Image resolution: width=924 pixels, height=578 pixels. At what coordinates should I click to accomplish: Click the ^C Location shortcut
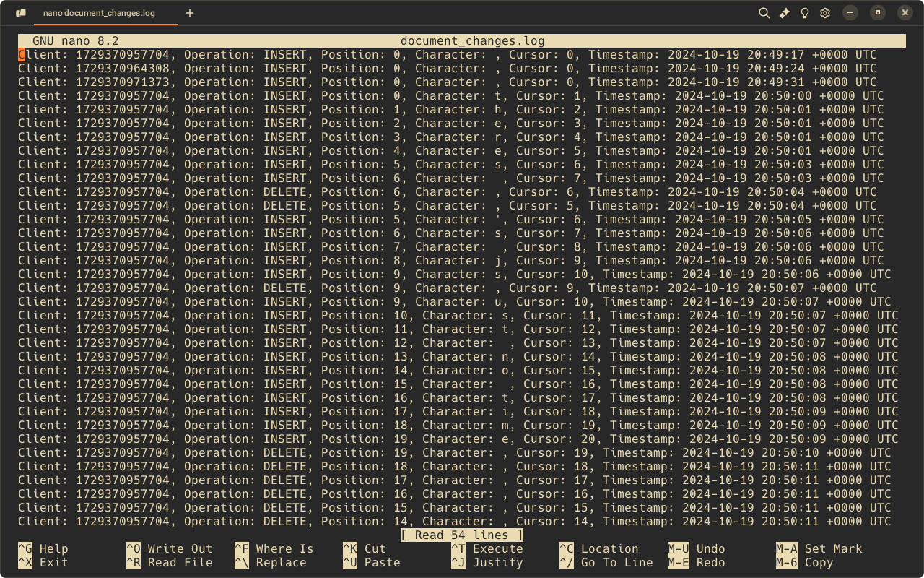(599, 549)
